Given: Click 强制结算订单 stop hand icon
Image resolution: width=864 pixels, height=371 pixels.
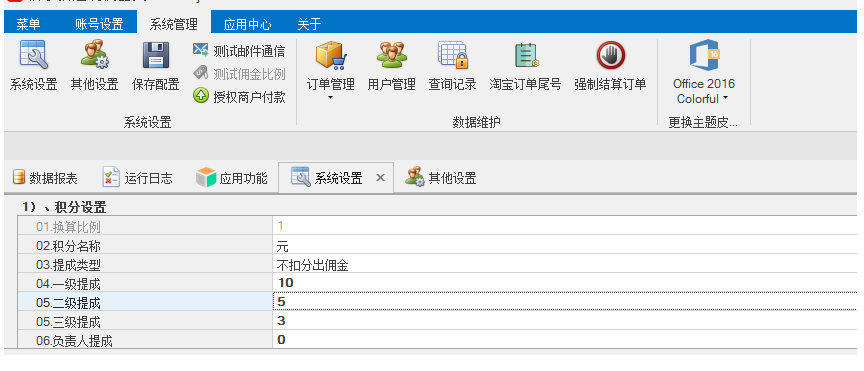Looking at the screenshot, I should pos(610,55).
